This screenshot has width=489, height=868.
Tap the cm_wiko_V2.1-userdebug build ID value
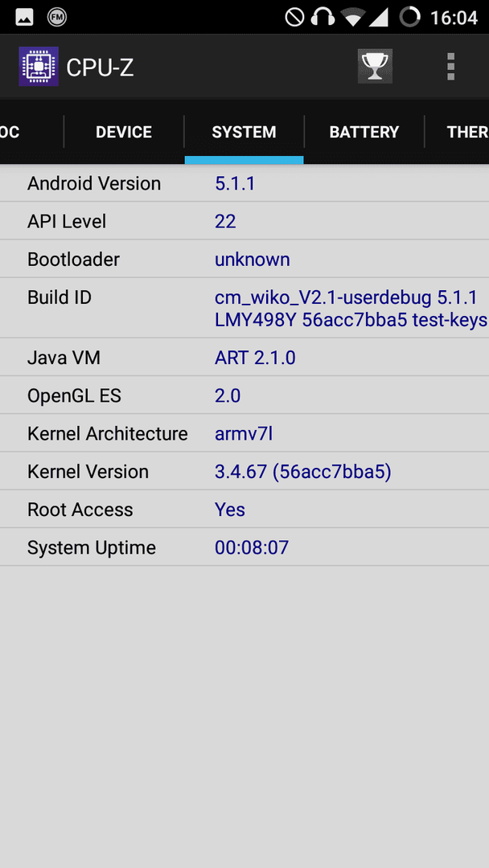coord(351,309)
